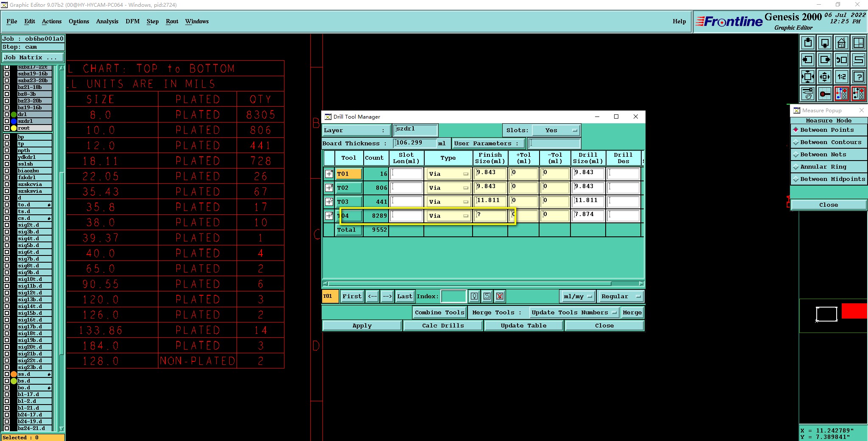Click the pan up view icon
Screen dimensions: 868x441
(x=808, y=43)
